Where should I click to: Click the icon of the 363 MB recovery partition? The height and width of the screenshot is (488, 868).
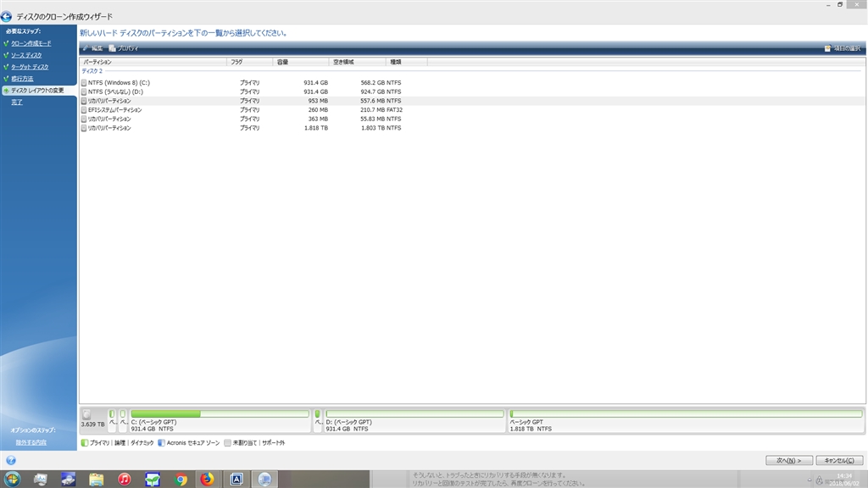pos(84,119)
